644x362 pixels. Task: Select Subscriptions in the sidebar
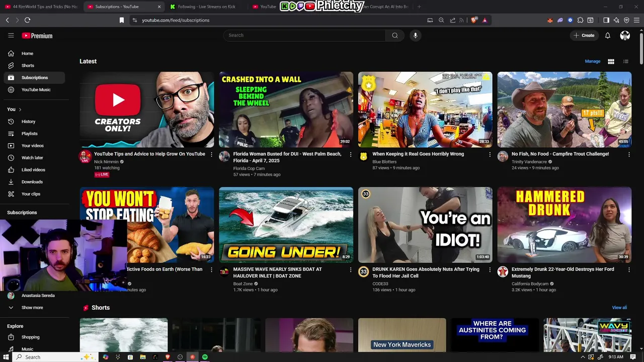click(x=34, y=77)
